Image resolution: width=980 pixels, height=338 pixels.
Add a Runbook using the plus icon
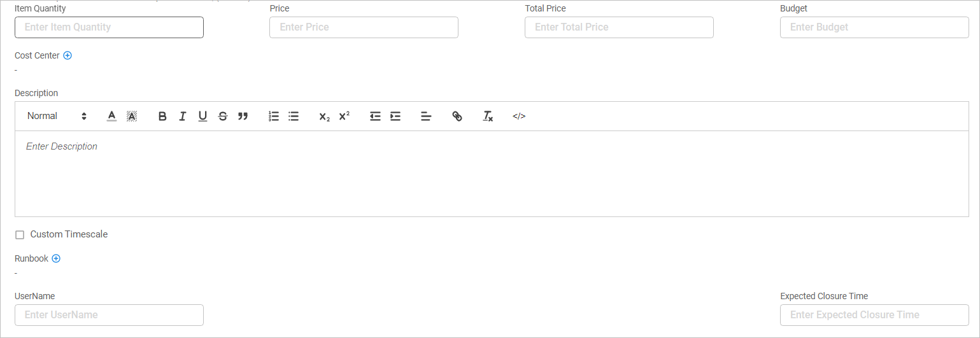point(56,258)
